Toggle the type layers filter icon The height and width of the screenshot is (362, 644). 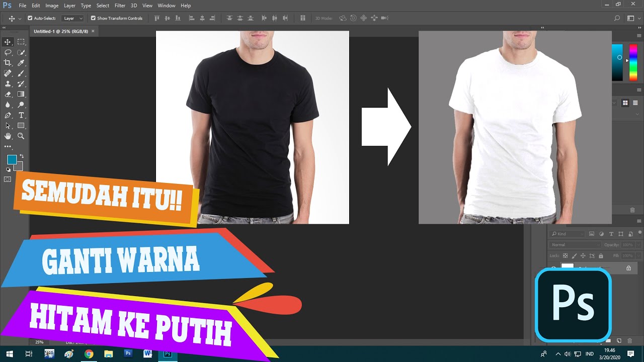(x=611, y=234)
